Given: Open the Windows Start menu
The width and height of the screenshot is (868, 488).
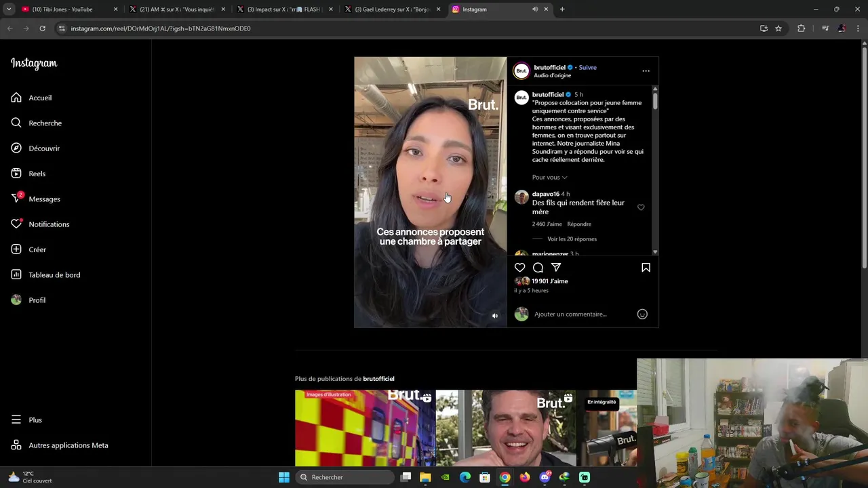Looking at the screenshot, I should coord(284,477).
